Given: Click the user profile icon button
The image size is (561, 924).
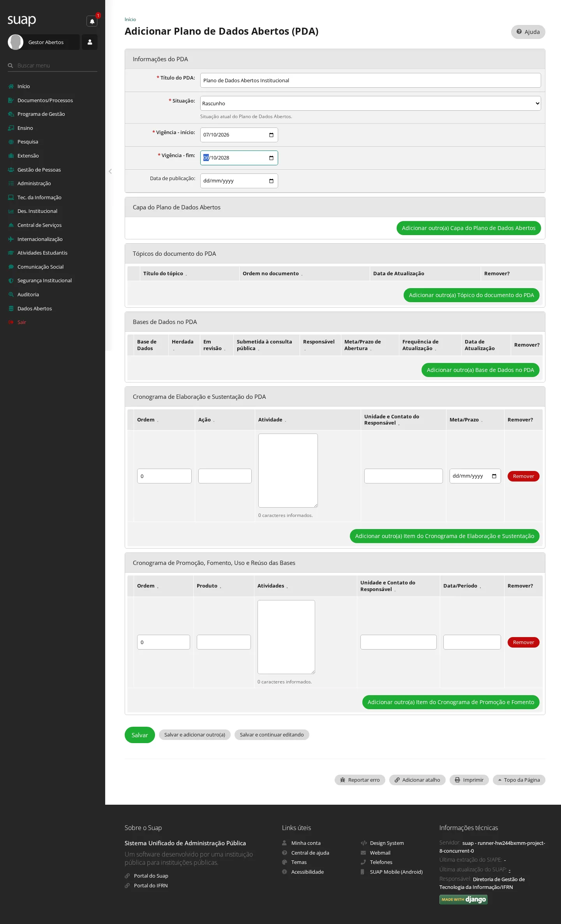Looking at the screenshot, I should 90,42.
